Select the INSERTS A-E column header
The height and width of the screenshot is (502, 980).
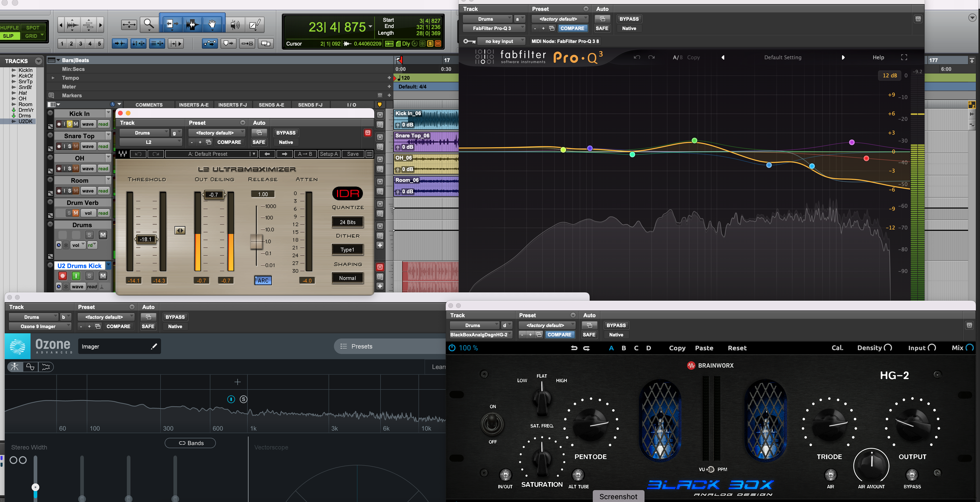click(x=194, y=105)
